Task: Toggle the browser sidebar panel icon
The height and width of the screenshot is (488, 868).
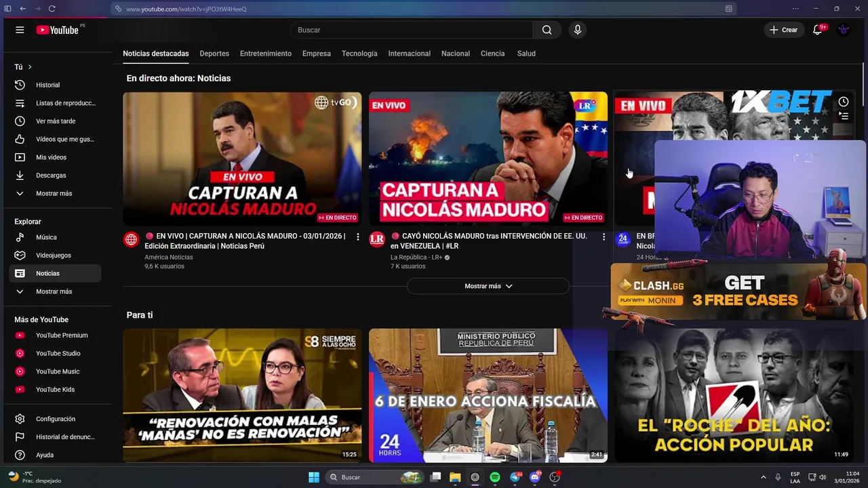Action: tap(8, 9)
